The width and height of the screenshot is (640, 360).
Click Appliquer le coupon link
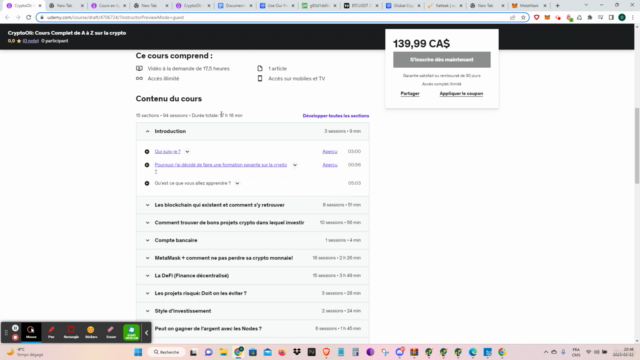tap(461, 93)
